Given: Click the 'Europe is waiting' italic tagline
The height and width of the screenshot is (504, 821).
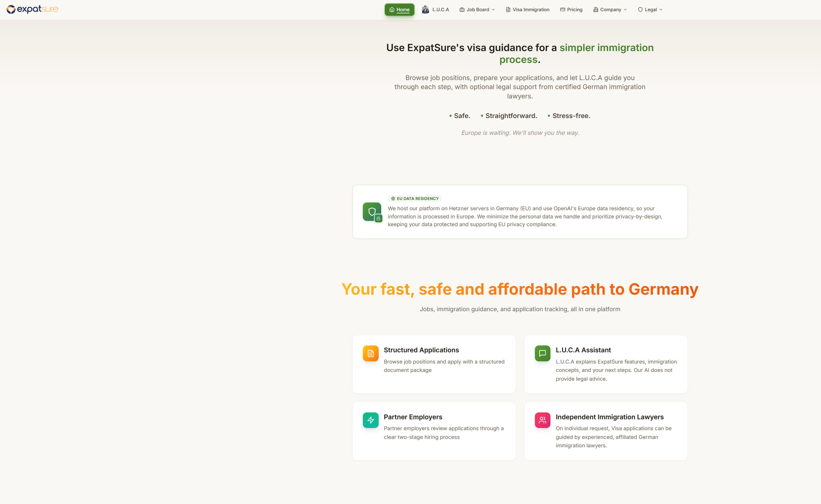Looking at the screenshot, I should point(520,133).
